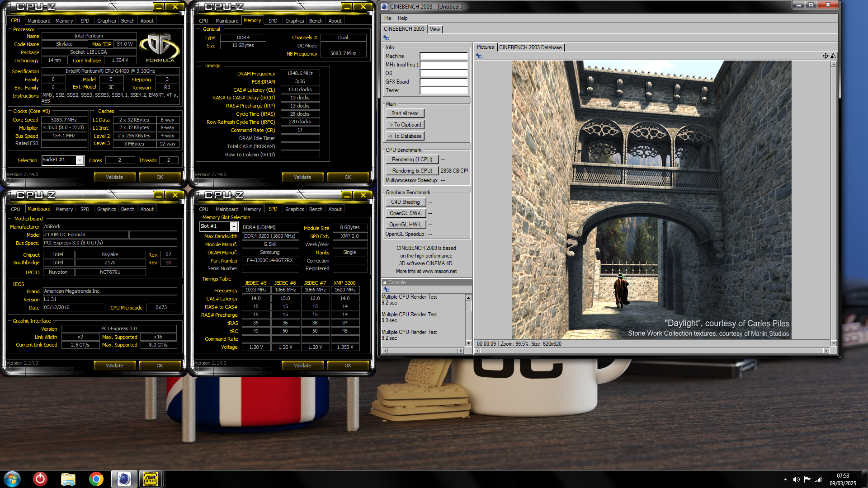Viewport: 868px width, 488px height.
Task: Click the DRAM Frequency value 1848.6 MHz
Action: point(300,74)
